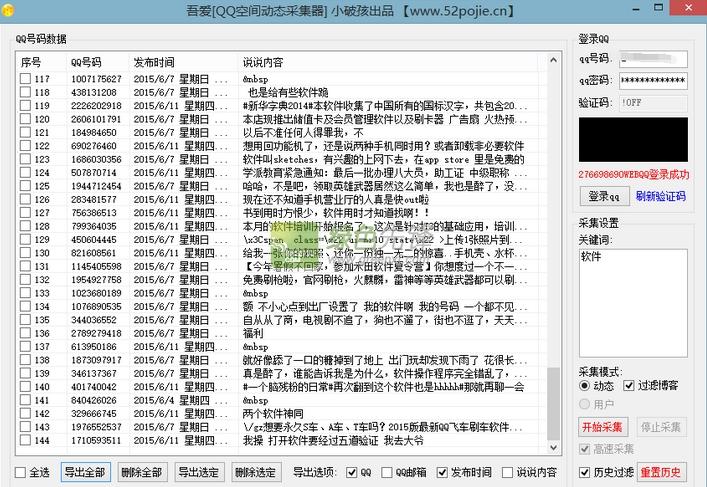The width and height of the screenshot is (707, 487).
Task: Sort by the QQ号码 column header
Action: [98, 62]
